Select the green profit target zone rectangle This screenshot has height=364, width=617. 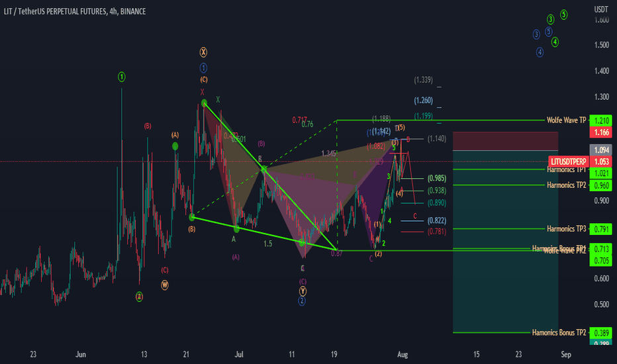pos(505,242)
